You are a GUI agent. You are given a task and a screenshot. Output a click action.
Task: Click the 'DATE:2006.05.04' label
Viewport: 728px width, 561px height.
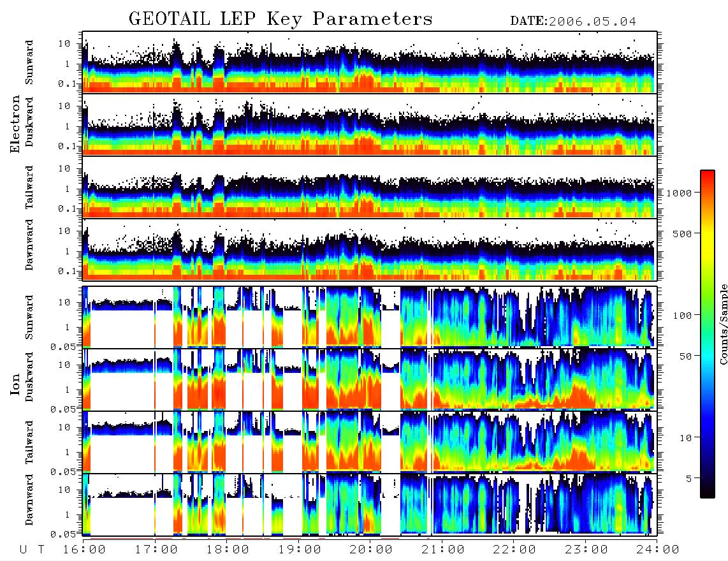[x=573, y=22]
